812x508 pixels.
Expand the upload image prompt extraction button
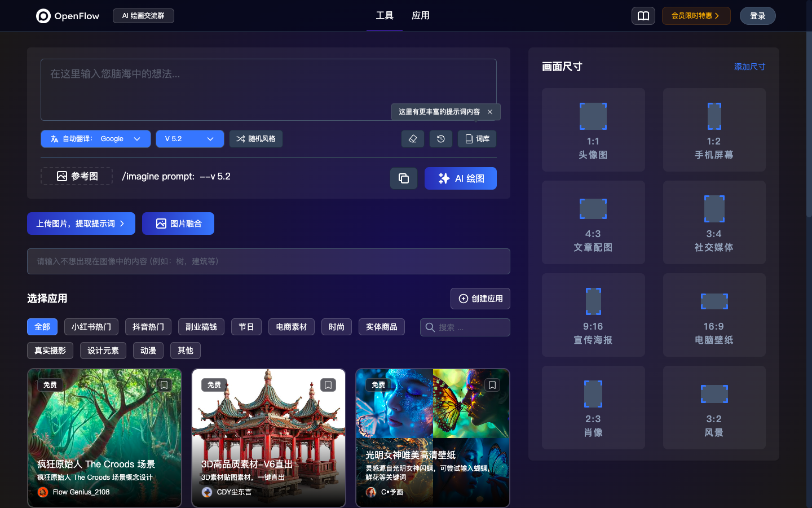(81, 224)
